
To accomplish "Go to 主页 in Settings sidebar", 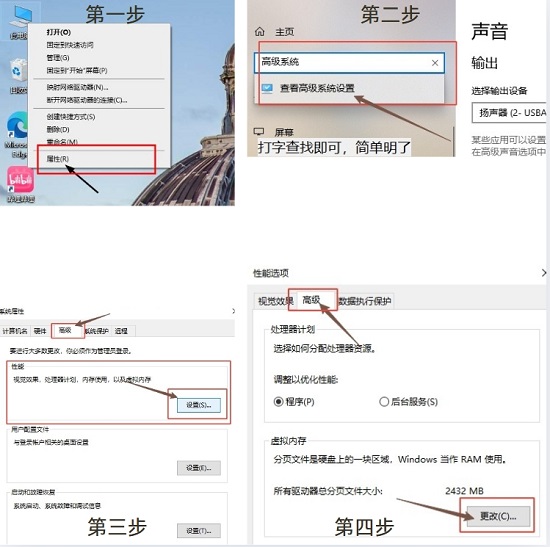I will coord(284,32).
